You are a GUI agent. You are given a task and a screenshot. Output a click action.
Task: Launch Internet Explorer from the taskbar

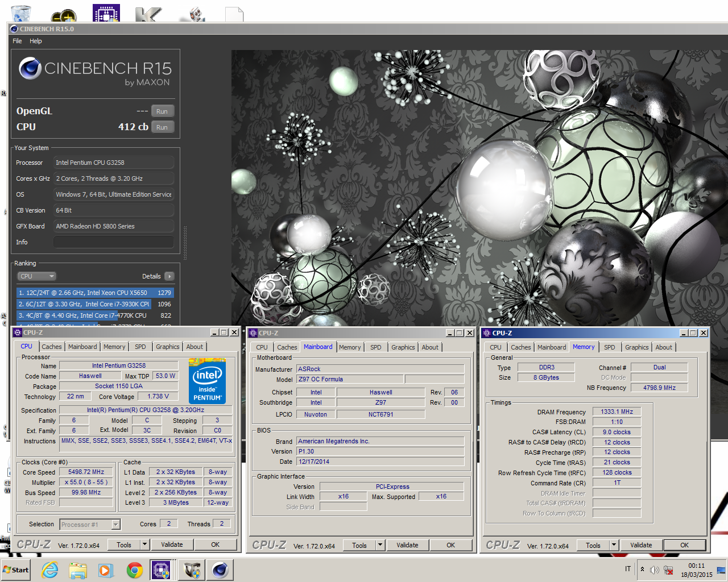[x=50, y=569]
